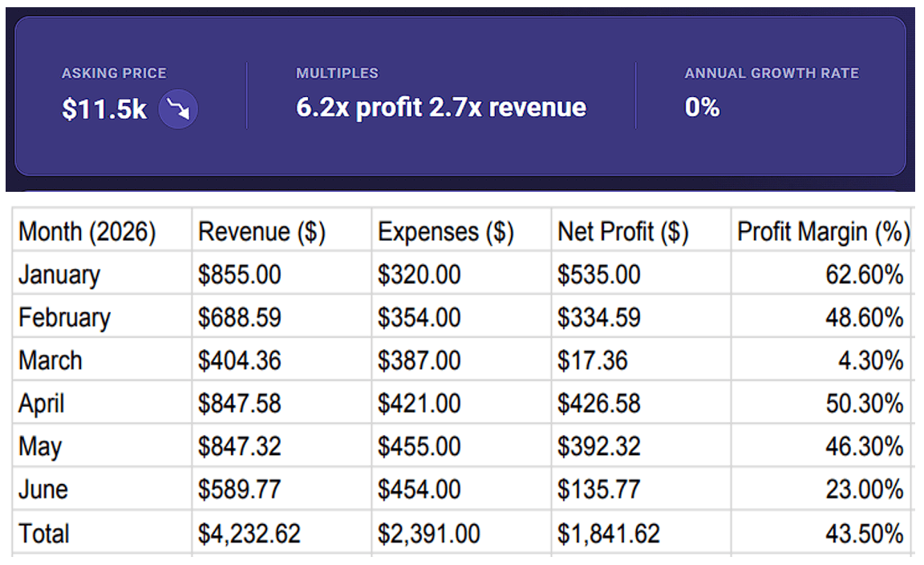The image size is (924, 565).
Task: Click the Net Profit ($) column header
Action: pos(642,230)
